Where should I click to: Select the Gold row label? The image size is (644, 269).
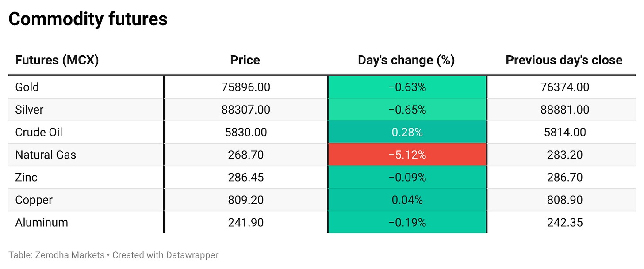pos(27,87)
